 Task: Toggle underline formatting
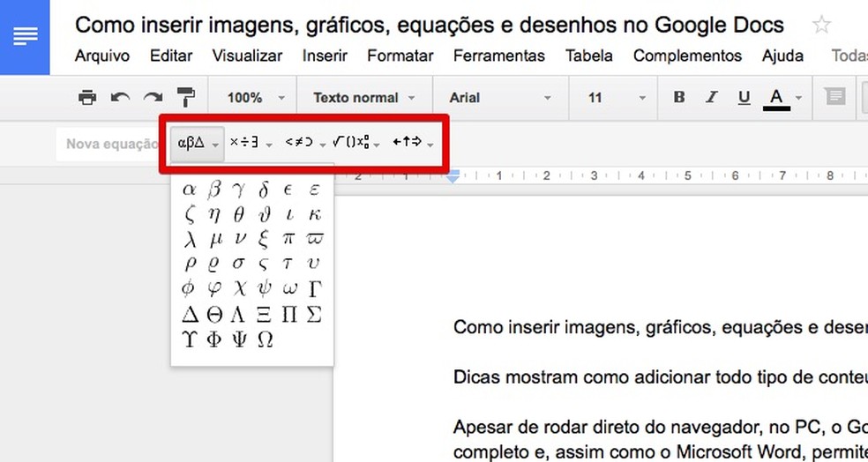pyautogui.click(x=744, y=98)
